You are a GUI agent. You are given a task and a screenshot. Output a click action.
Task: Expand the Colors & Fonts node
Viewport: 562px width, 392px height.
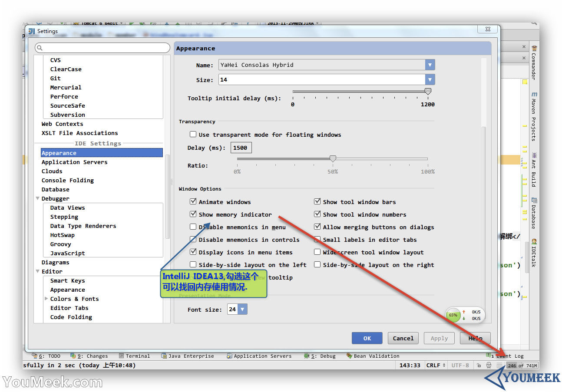(46, 299)
